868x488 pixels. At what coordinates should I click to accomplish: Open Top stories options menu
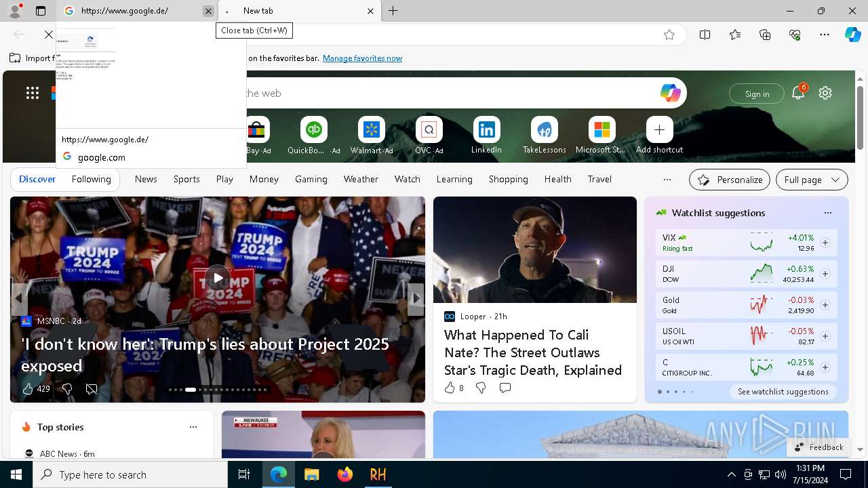point(193,427)
